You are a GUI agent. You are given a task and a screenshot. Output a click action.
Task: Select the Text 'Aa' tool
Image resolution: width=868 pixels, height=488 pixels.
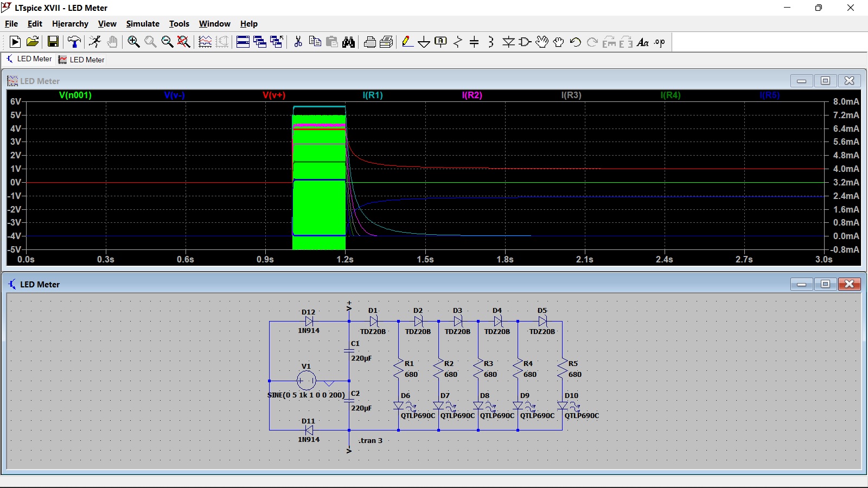(643, 42)
